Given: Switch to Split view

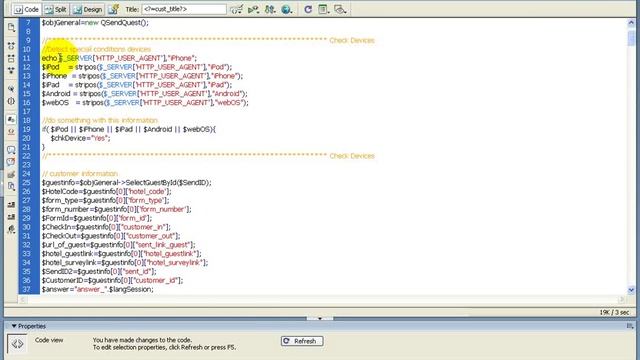Looking at the screenshot, I should (x=56, y=9).
